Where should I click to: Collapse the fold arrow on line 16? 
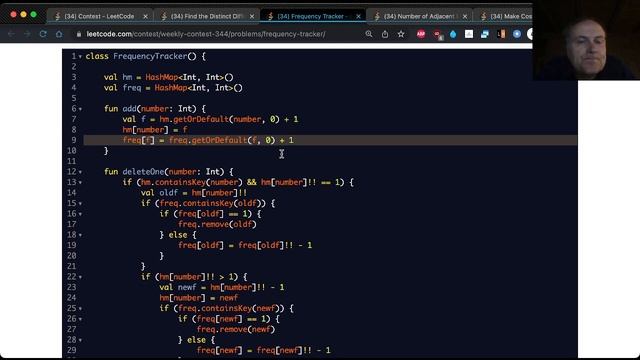coord(80,214)
